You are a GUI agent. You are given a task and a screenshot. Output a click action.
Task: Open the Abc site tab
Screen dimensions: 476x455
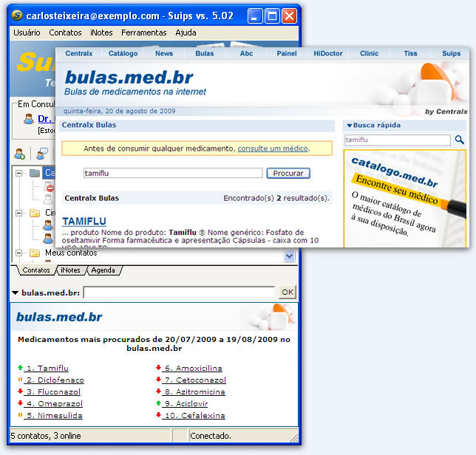[x=247, y=53]
